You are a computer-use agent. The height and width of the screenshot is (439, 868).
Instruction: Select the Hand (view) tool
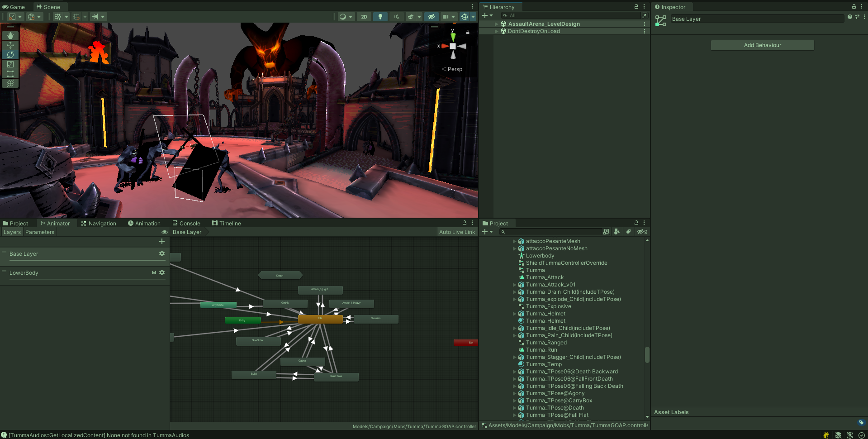10,35
